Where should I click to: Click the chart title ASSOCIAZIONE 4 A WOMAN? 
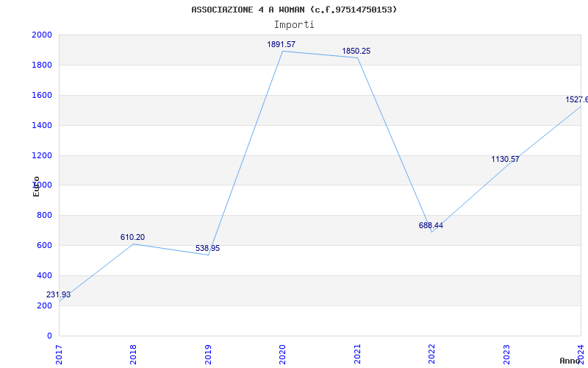pos(294,10)
